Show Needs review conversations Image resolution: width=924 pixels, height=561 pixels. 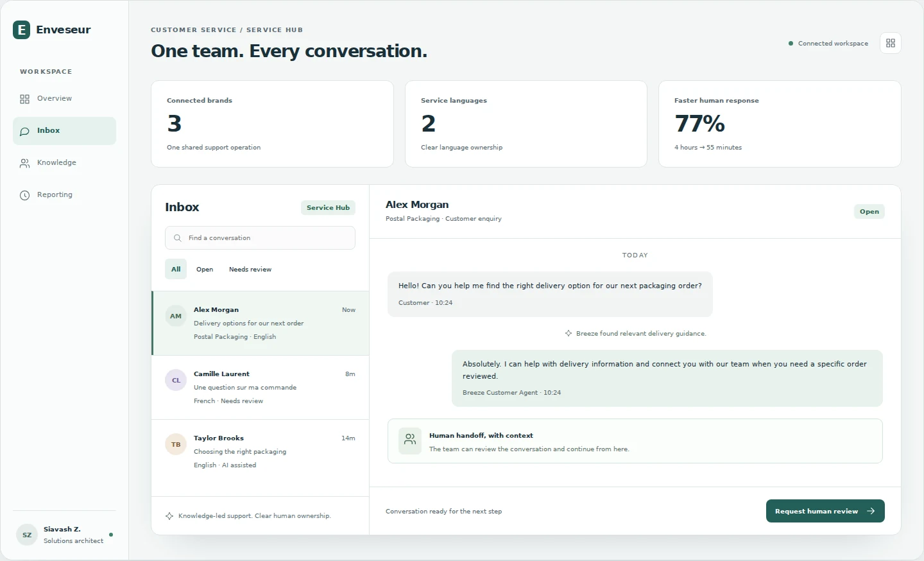[250, 270]
